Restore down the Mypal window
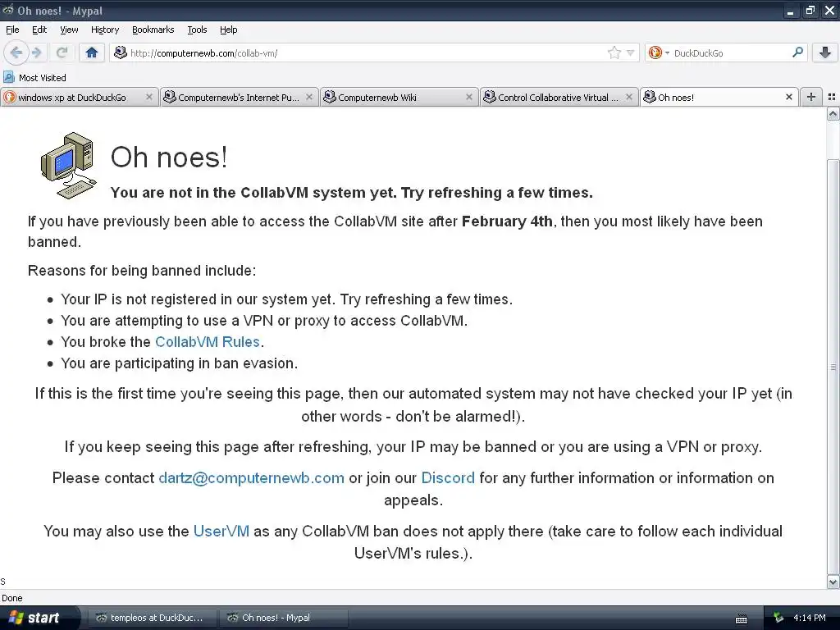Image resolution: width=840 pixels, height=630 pixels. tap(810, 11)
